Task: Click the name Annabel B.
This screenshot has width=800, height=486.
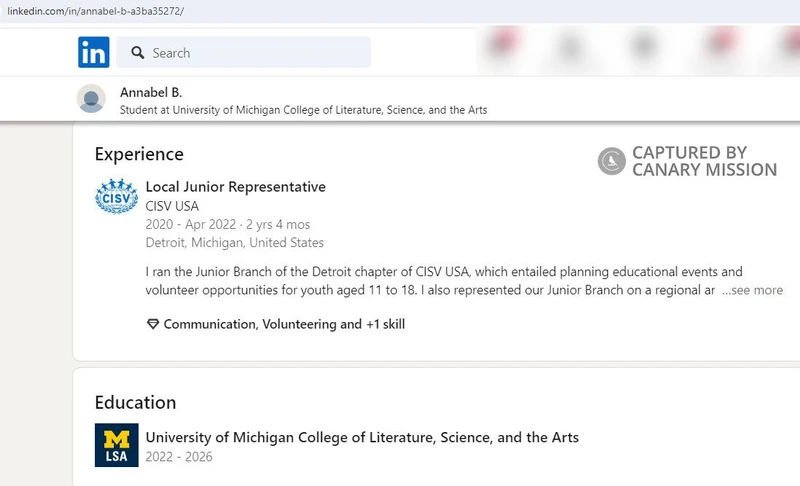Action: point(151,92)
